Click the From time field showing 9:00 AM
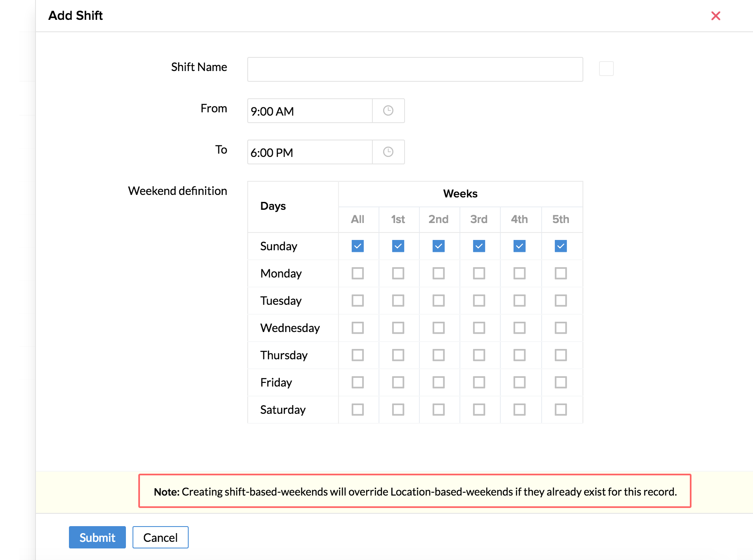 click(310, 111)
